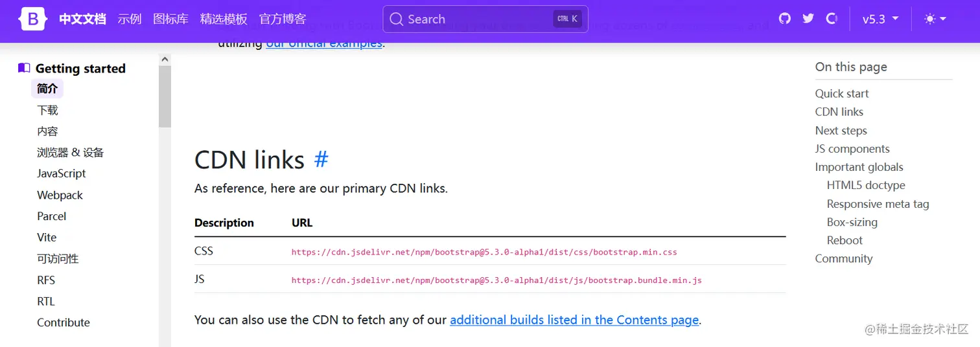The width and height of the screenshot is (980, 347).
Task: Click the Getting started book icon
Action: click(x=24, y=68)
